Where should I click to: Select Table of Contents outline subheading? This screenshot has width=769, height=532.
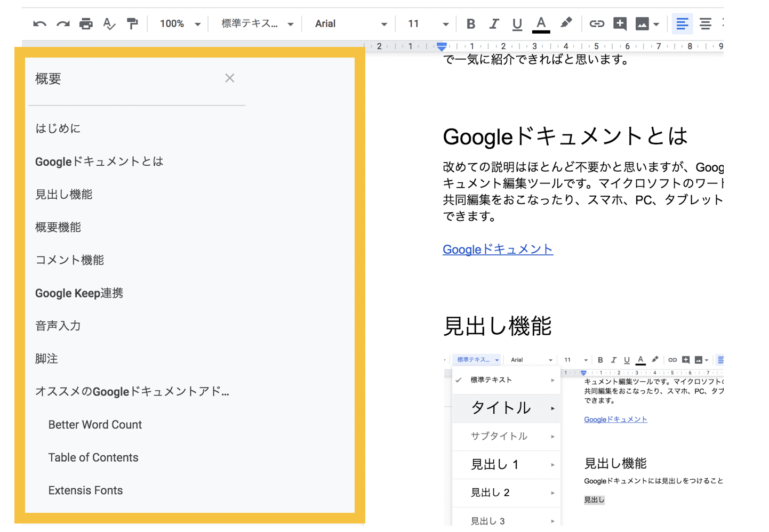point(93,457)
